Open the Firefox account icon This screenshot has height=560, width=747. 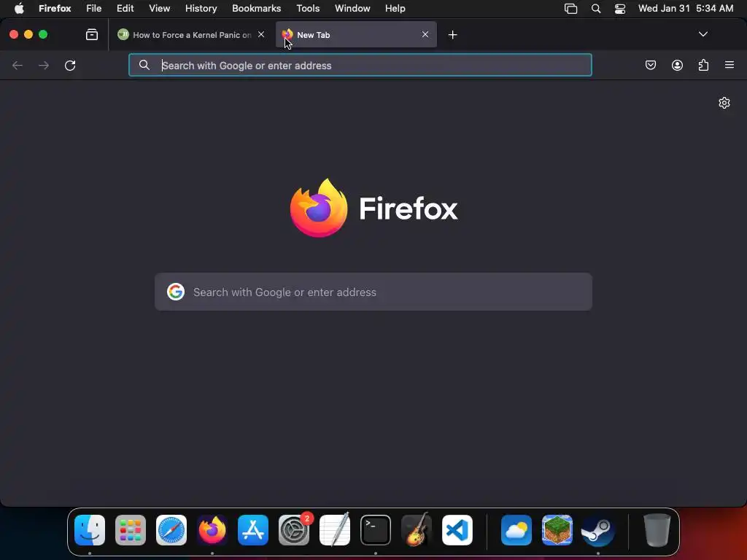(x=678, y=65)
